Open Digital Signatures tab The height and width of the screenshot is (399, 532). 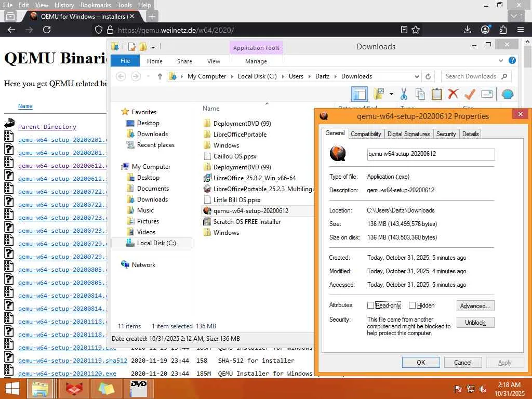(x=408, y=134)
